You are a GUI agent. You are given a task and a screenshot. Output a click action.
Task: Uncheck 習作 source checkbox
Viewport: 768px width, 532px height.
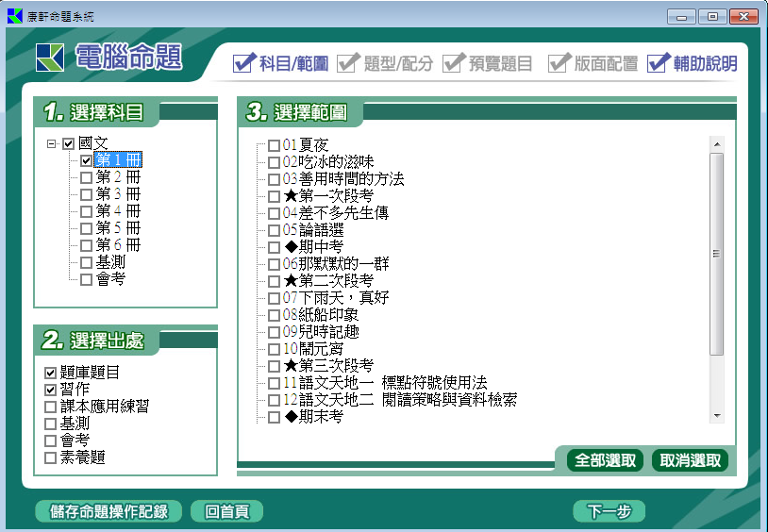[x=50, y=390]
